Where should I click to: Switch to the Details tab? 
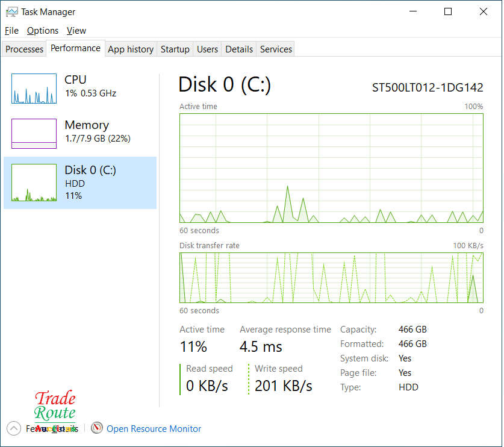click(x=239, y=49)
